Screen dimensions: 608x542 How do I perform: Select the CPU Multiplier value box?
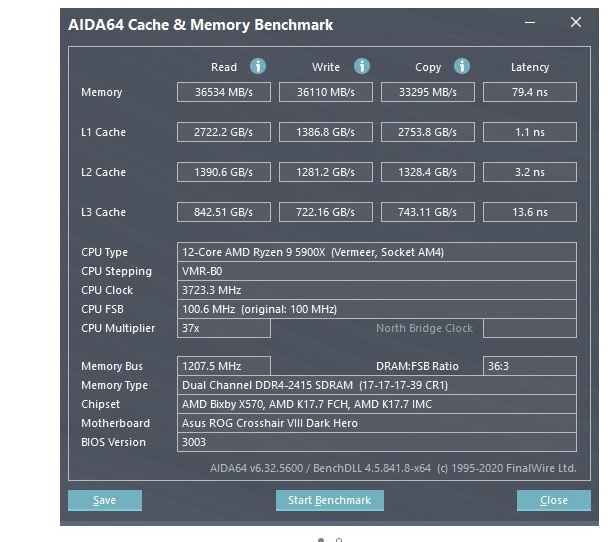pyautogui.click(x=224, y=328)
